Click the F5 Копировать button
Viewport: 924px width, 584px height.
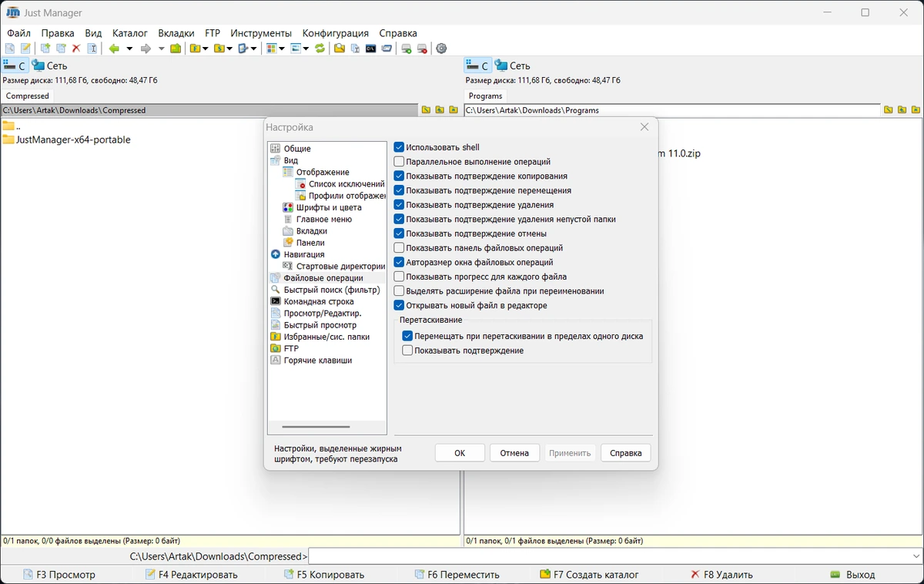tap(324, 575)
